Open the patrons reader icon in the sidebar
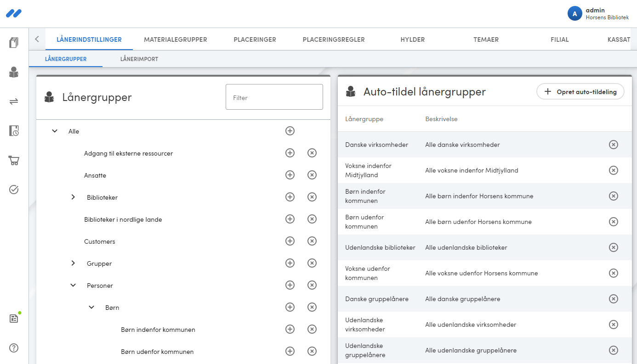The image size is (637, 364). click(x=14, y=72)
